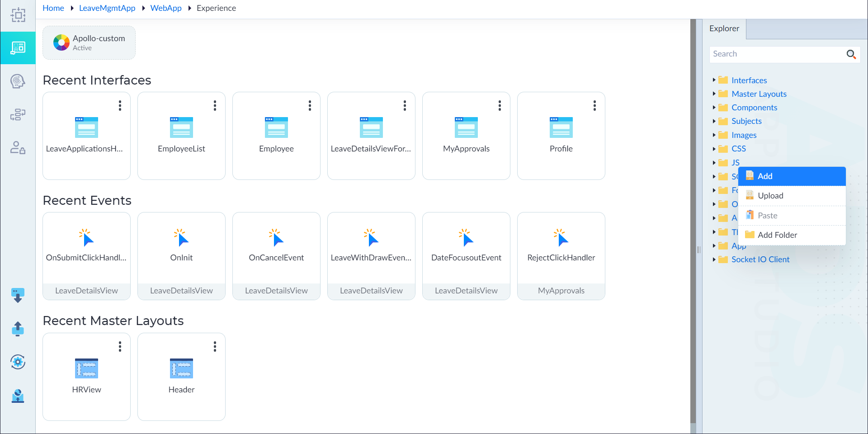Select the Explorer tab
The width and height of the screenshot is (868, 434).
(724, 28)
